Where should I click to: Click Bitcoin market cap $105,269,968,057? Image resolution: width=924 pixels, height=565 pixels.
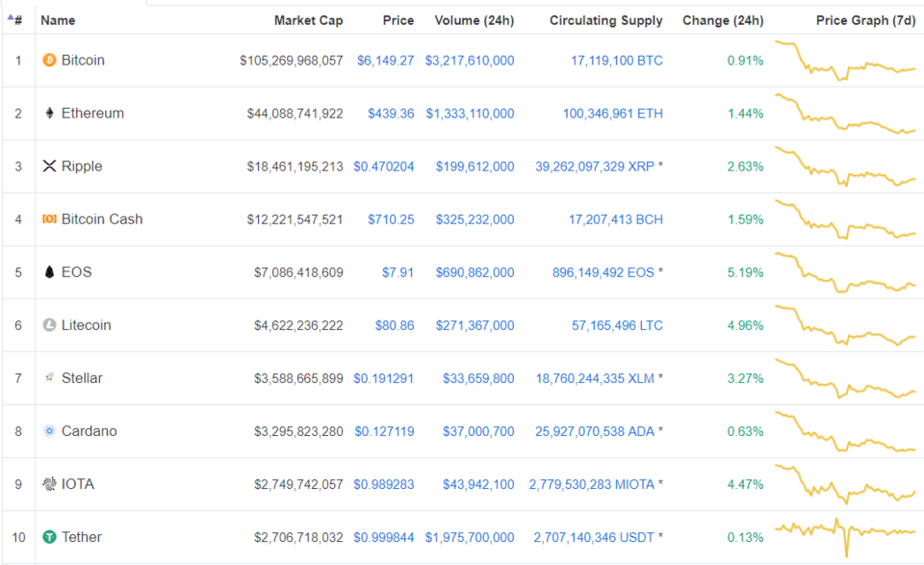tap(291, 61)
